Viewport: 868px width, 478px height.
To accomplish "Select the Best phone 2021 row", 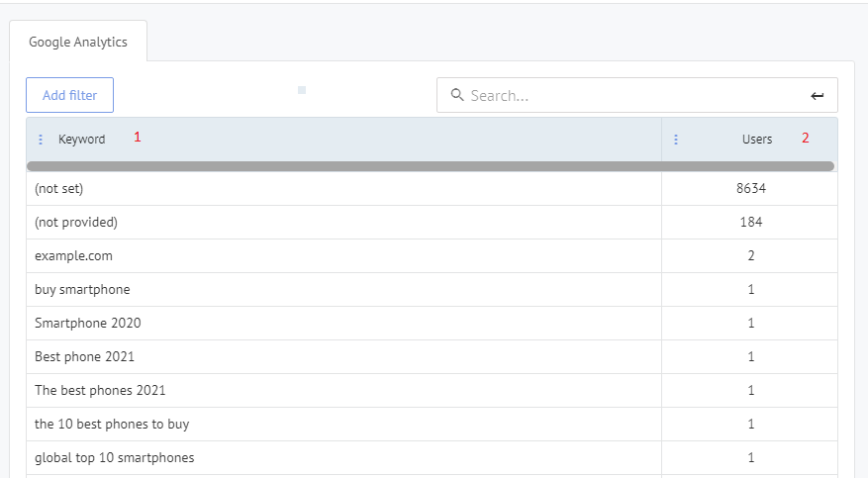I will point(432,357).
